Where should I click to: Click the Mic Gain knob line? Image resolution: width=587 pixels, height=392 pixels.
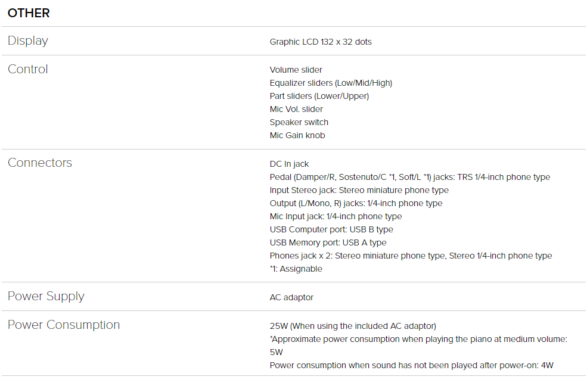297,136
